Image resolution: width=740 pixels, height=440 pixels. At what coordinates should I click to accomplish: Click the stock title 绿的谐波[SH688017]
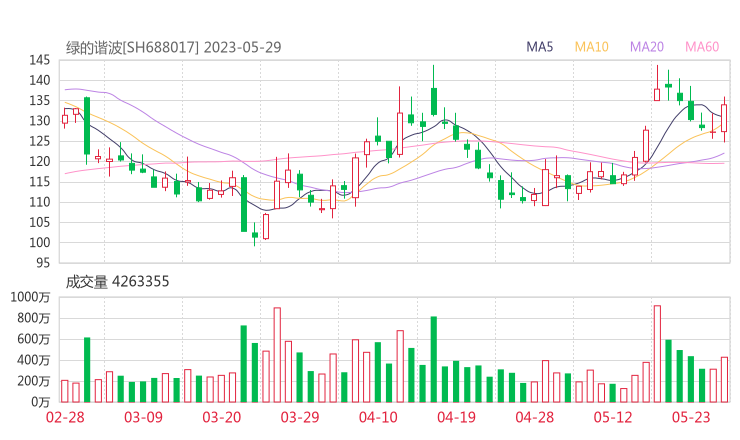[x=133, y=47]
